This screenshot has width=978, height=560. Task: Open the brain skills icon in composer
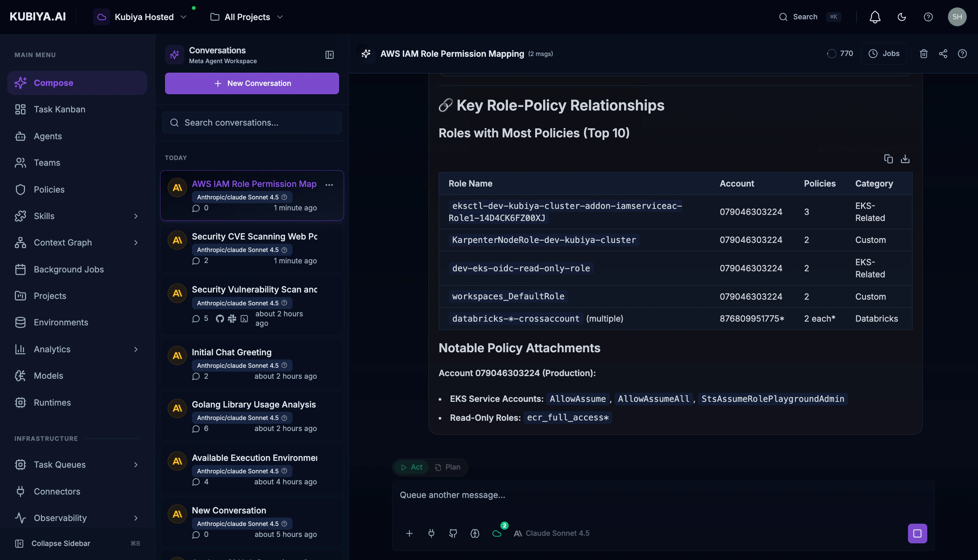pos(475,533)
